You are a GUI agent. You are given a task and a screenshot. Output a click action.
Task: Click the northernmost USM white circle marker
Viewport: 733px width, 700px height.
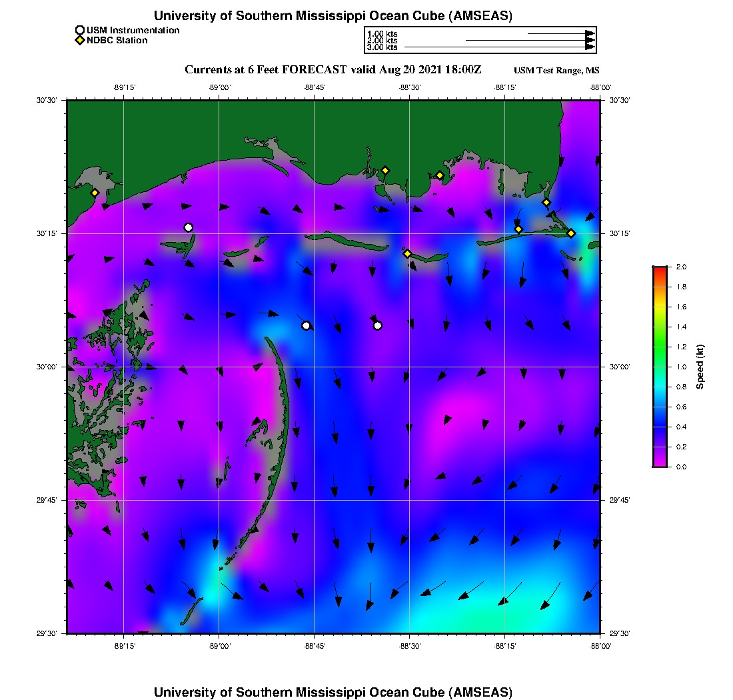point(189,227)
